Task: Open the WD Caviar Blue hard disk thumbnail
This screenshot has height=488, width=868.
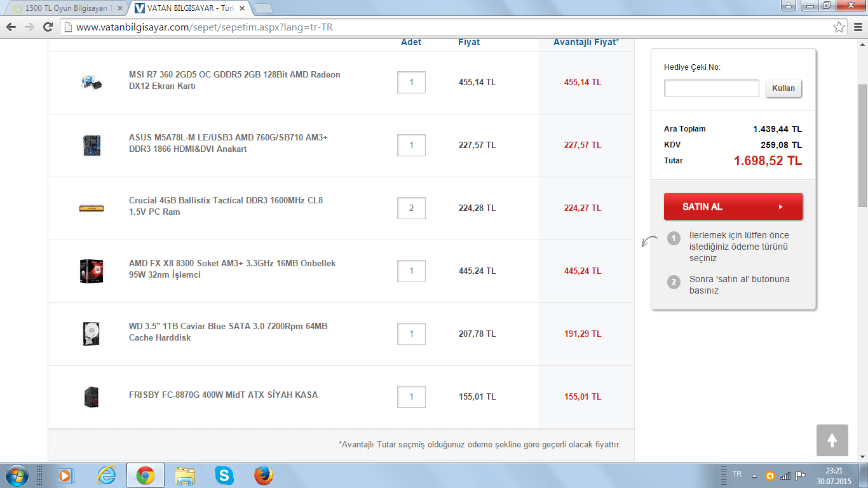Action: pos(92,334)
